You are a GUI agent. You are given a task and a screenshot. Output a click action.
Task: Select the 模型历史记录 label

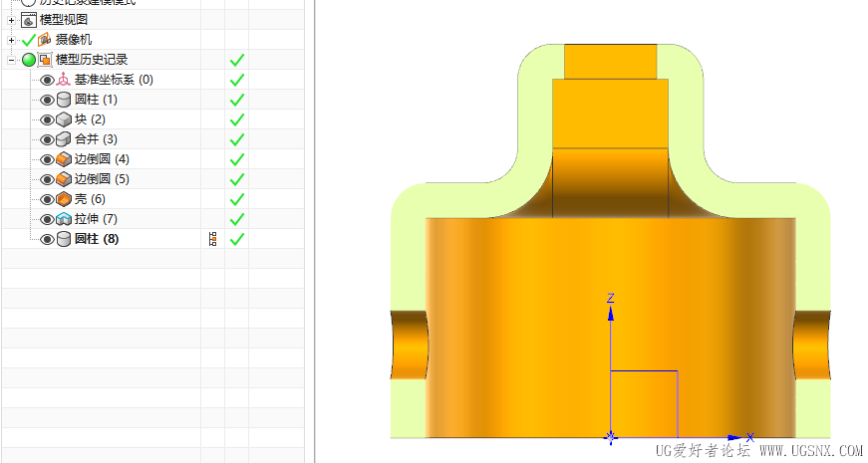[92, 60]
